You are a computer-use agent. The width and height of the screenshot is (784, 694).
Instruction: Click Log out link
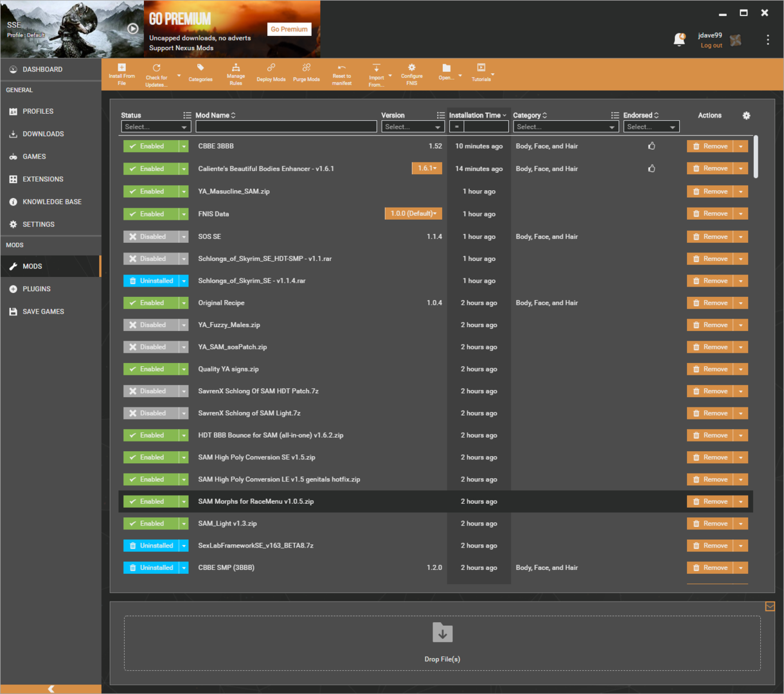(711, 46)
